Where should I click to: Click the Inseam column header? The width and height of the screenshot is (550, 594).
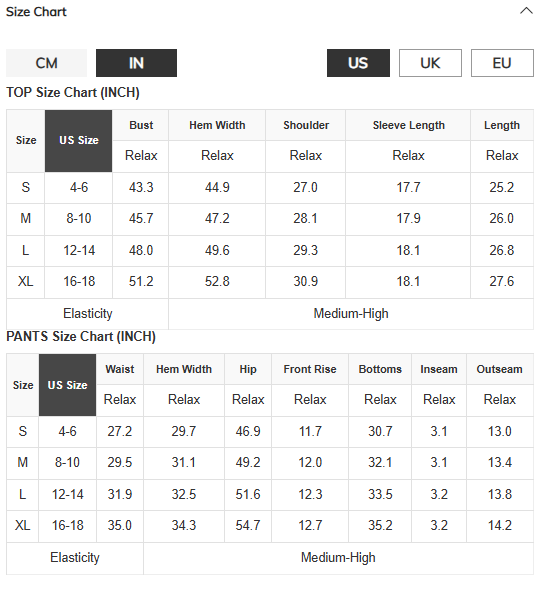click(439, 369)
